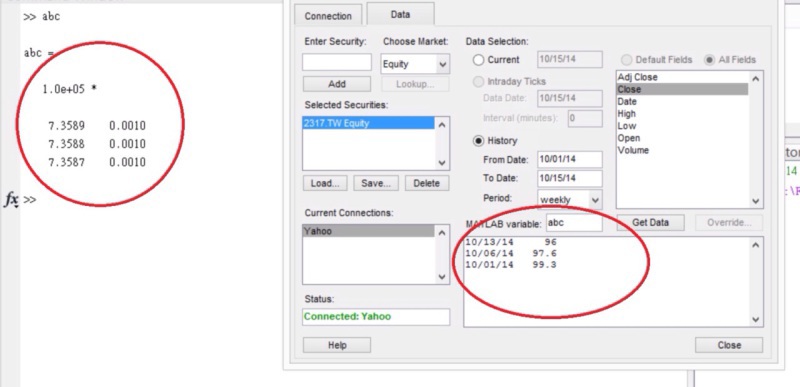Click the Get Data button

pos(651,223)
